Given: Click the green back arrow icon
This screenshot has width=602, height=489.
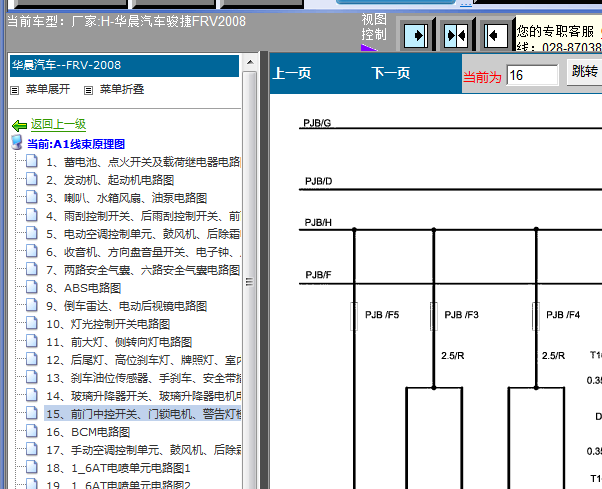Looking at the screenshot, I should [19, 126].
